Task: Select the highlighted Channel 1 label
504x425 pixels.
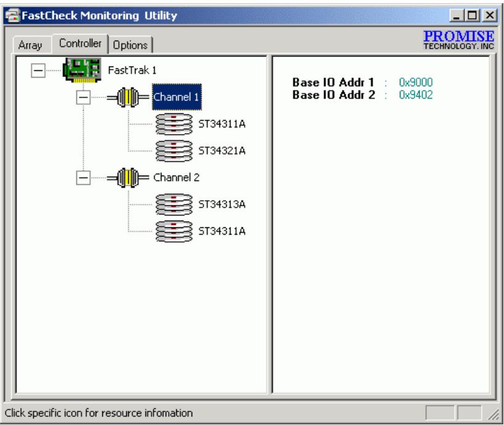Action: tap(176, 97)
